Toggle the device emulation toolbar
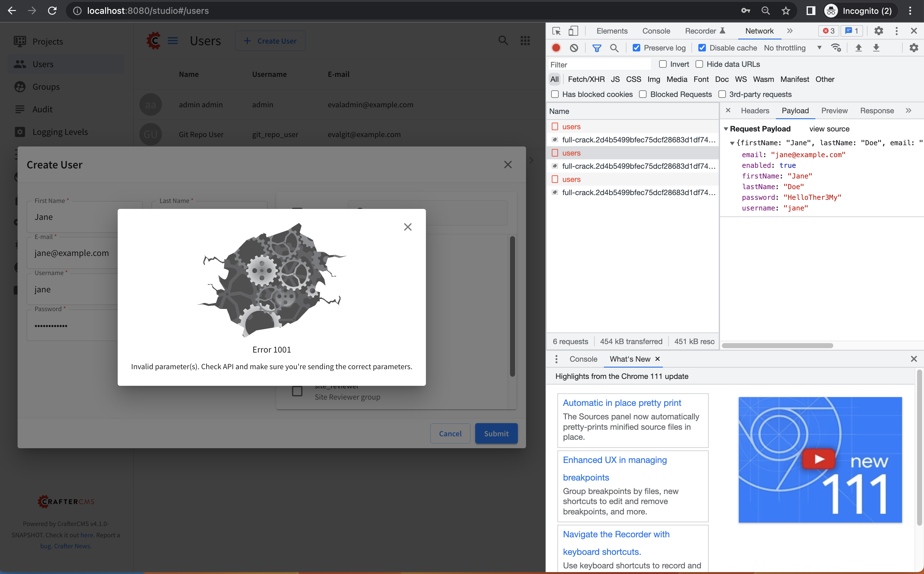Screen dimensions: 924x574 [x=573, y=31]
